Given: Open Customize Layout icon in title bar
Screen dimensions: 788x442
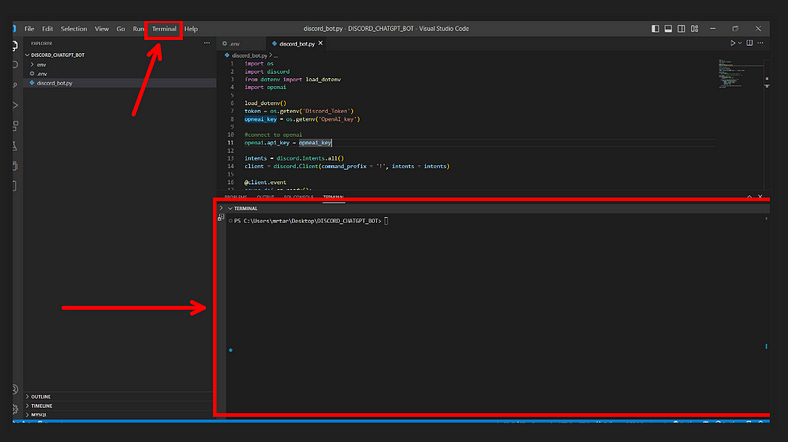Looking at the screenshot, I should (x=695, y=29).
